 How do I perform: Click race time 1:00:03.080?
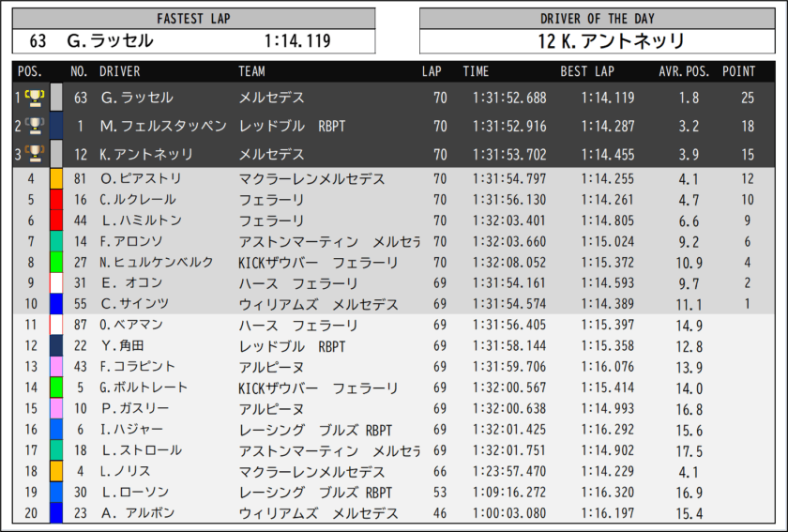coord(509,513)
